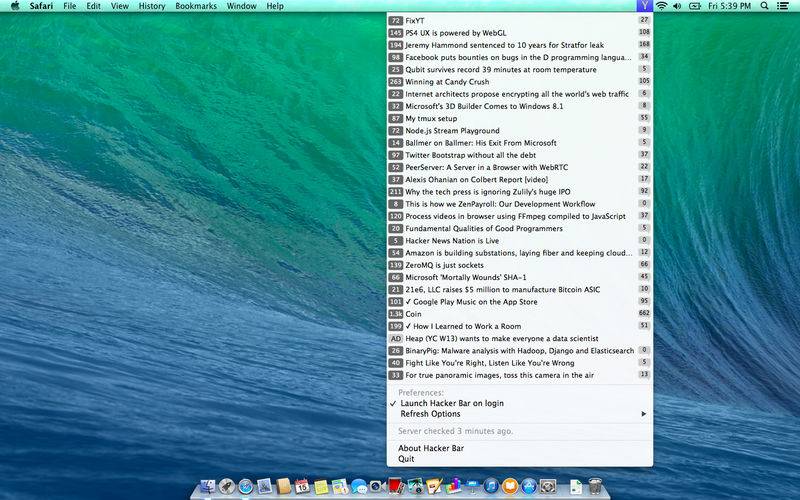Open the Apple menu

tap(15, 6)
